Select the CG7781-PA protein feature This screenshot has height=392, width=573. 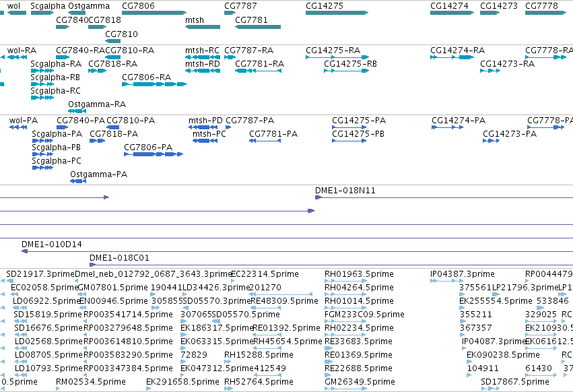(x=265, y=141)
